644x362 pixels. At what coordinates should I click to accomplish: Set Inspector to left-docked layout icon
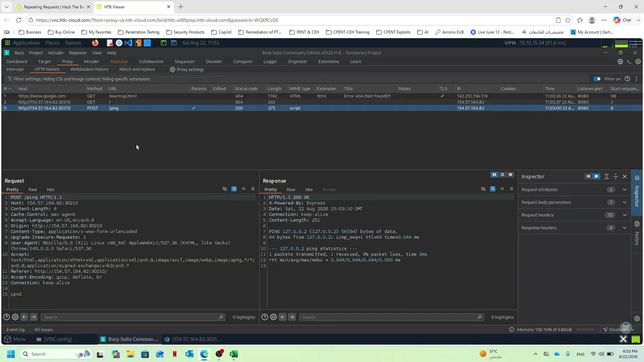588,176
